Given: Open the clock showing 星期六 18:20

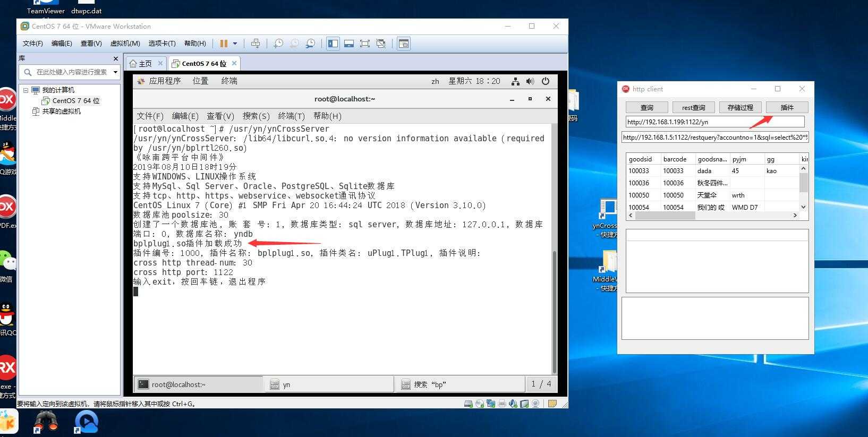Looking at the screenshot, I should (474, 81).
